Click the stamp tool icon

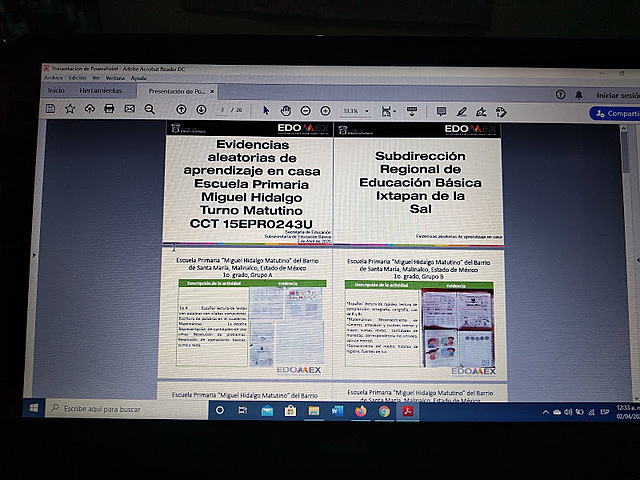point(501,112)
